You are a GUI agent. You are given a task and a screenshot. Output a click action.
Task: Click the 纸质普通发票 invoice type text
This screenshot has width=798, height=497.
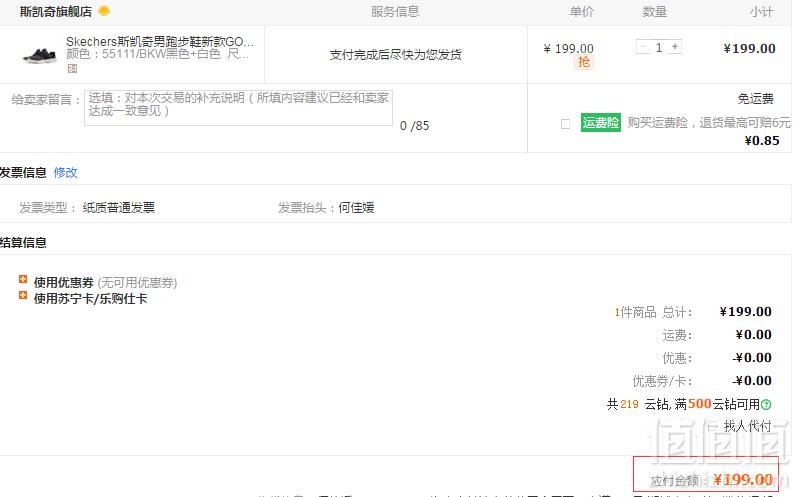point(119,208)
